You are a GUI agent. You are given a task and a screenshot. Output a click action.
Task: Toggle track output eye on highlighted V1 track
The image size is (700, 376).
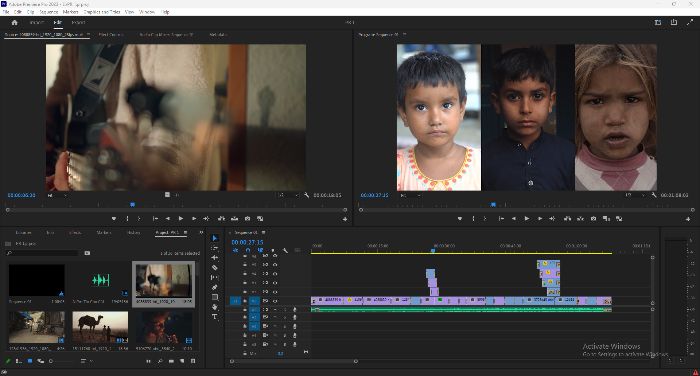pos(275,301)
